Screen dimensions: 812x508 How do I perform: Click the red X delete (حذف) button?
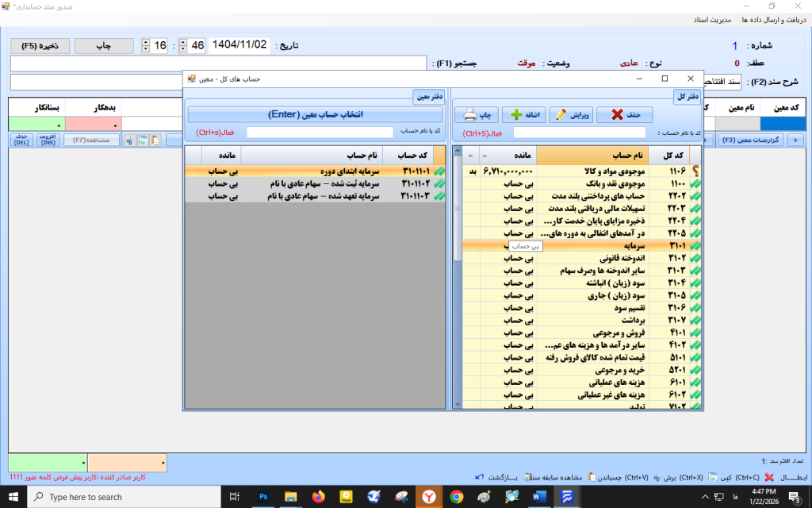pos(624,115)
